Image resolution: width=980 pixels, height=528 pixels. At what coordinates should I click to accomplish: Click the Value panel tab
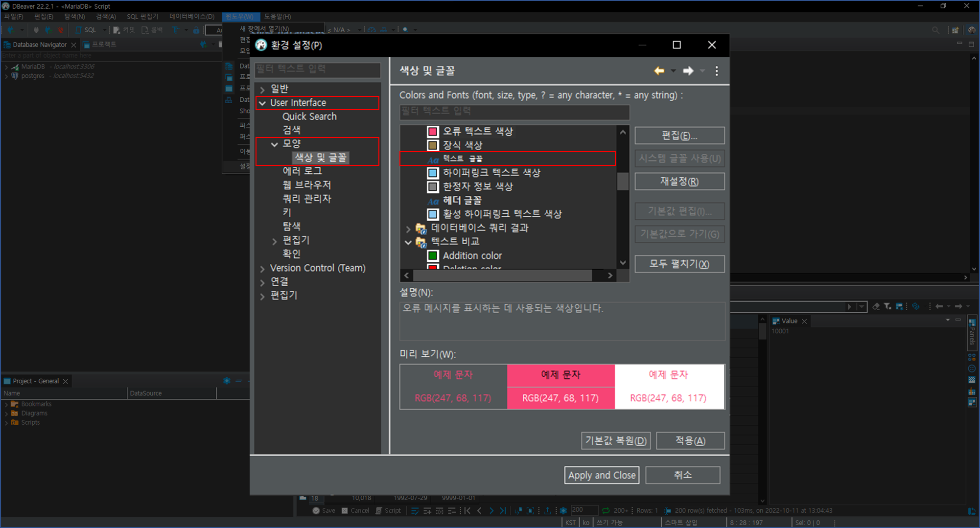(789, 321)
